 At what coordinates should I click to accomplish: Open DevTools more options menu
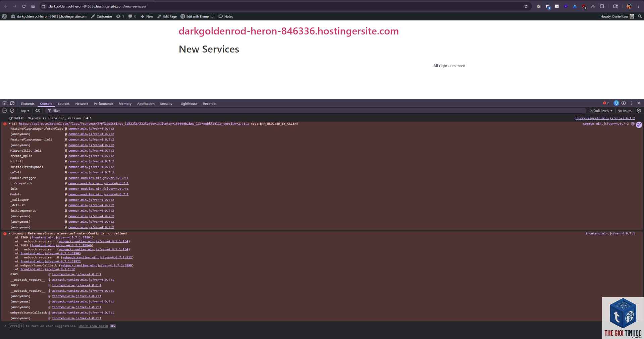631,103
